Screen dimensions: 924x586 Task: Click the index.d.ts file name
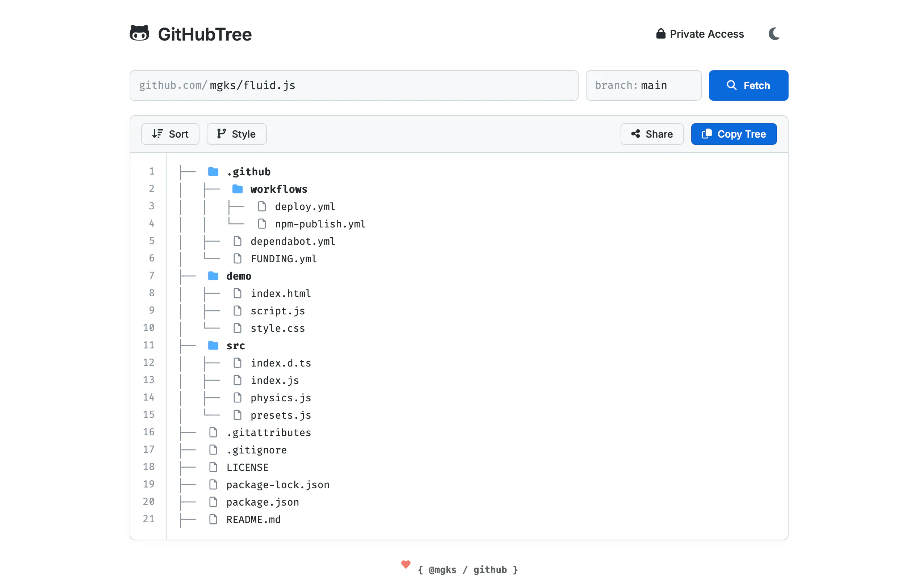[281, 363]
